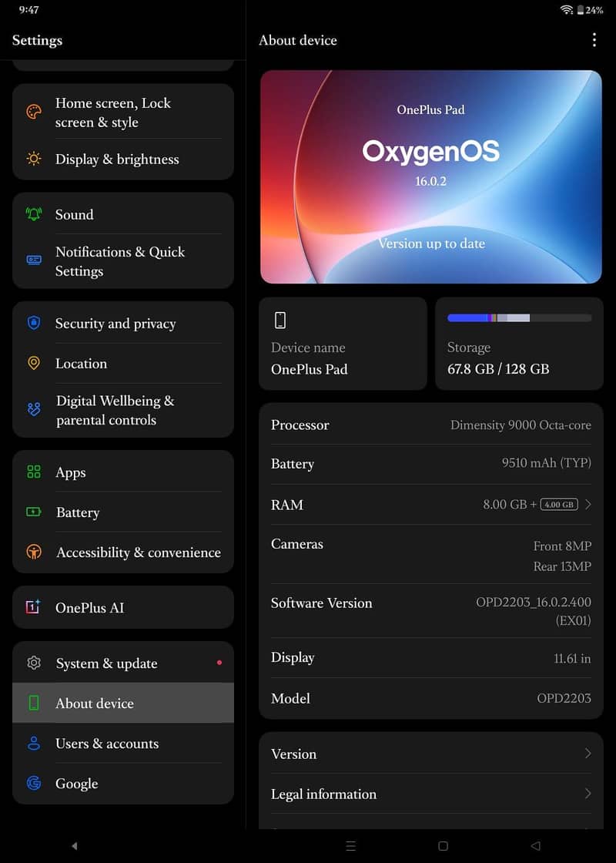Screen dimensions: 616x863
Task: Open Legal information chevron
Action: click(588, 793)
